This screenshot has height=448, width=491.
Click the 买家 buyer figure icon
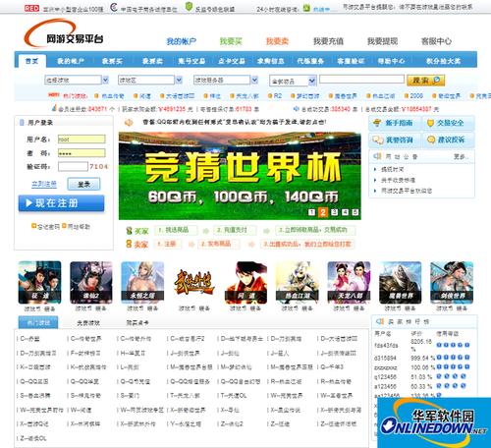coord(129,231)
